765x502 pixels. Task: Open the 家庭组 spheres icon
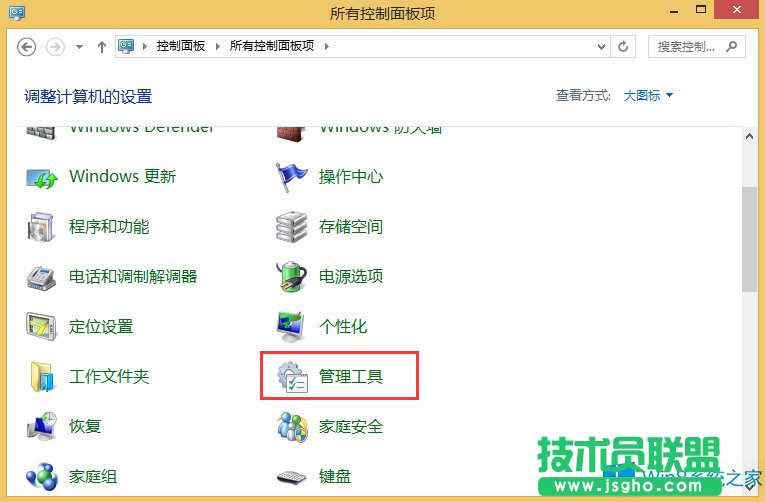coord(42,477)
